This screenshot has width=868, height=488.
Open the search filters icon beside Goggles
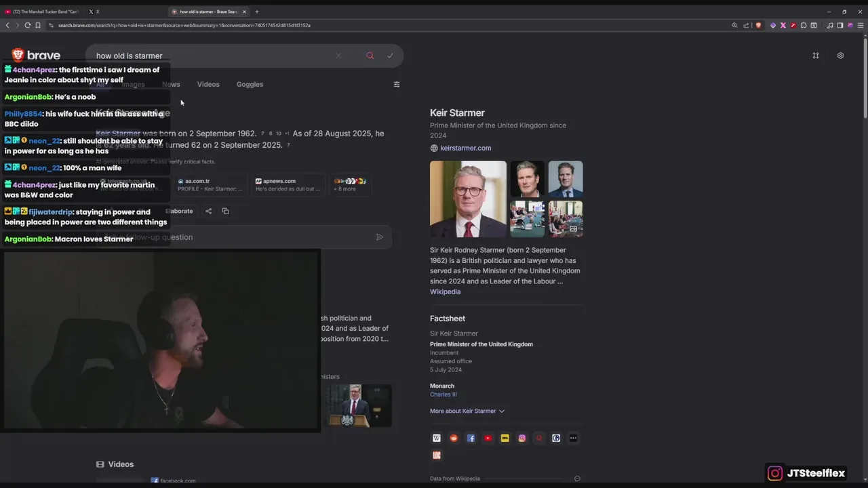[397, 85]
